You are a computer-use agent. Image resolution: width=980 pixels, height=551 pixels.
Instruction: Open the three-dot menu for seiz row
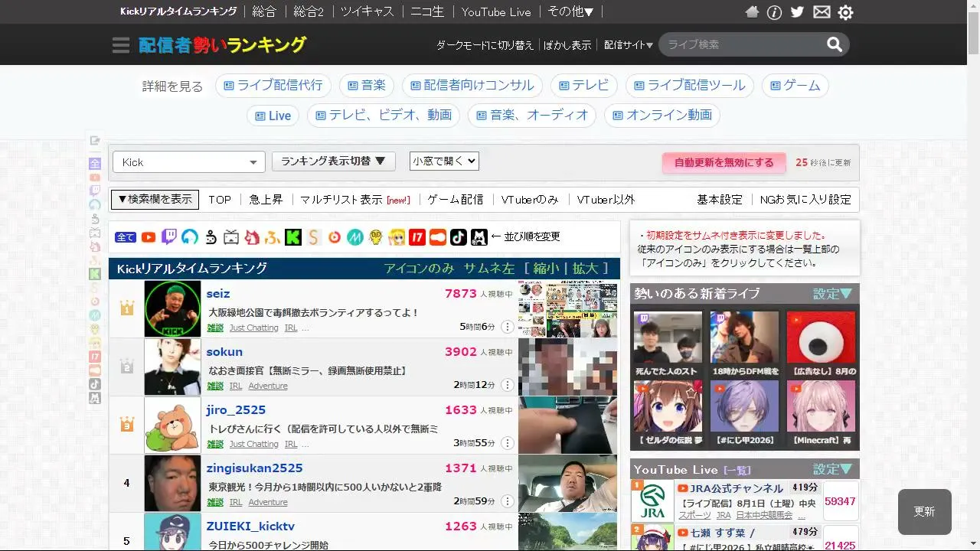click(507, 327)
